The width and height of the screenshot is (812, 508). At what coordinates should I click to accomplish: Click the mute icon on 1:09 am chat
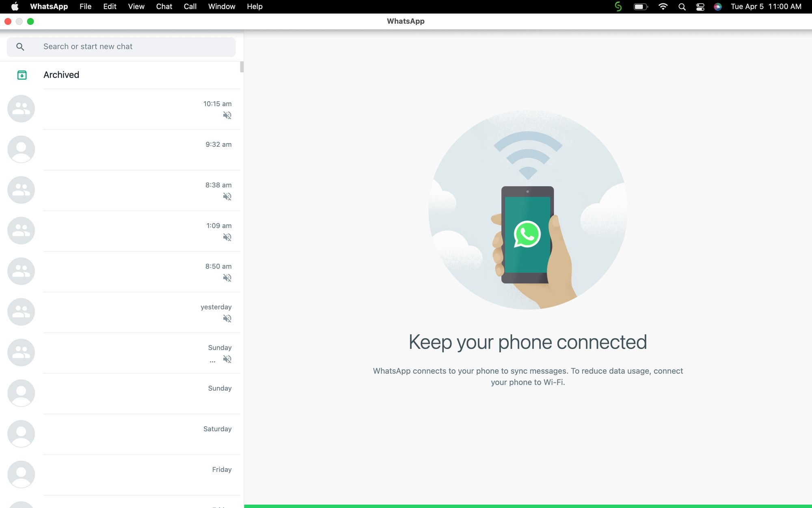click(227, 237)
